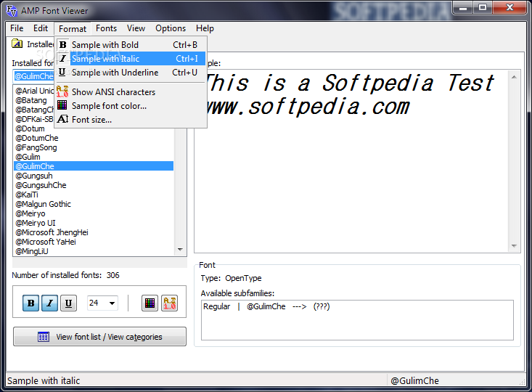This screenshot has height=392, width=532.
Task: Toggle the Bold button in bottom toolbar
Action: pyautogui.click(x=31, y=303)
